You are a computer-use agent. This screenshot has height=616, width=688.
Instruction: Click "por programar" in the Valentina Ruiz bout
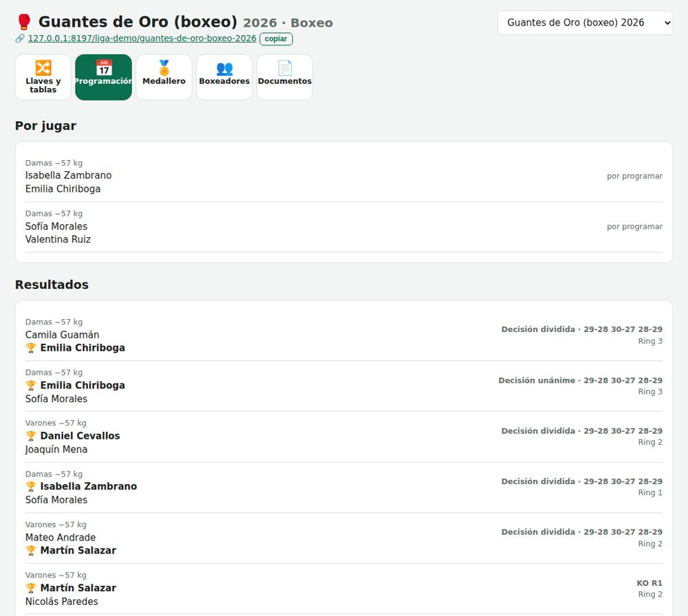(x=634, y=226)
